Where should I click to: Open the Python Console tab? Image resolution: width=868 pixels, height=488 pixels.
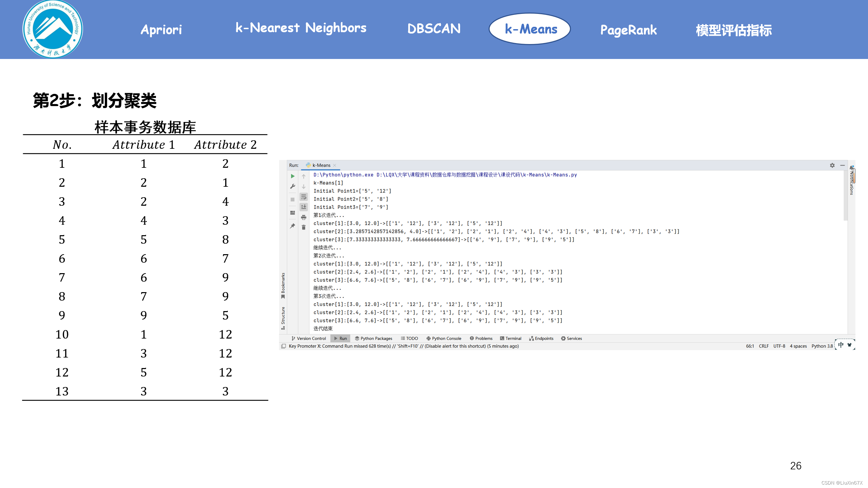tap(444, 338)
